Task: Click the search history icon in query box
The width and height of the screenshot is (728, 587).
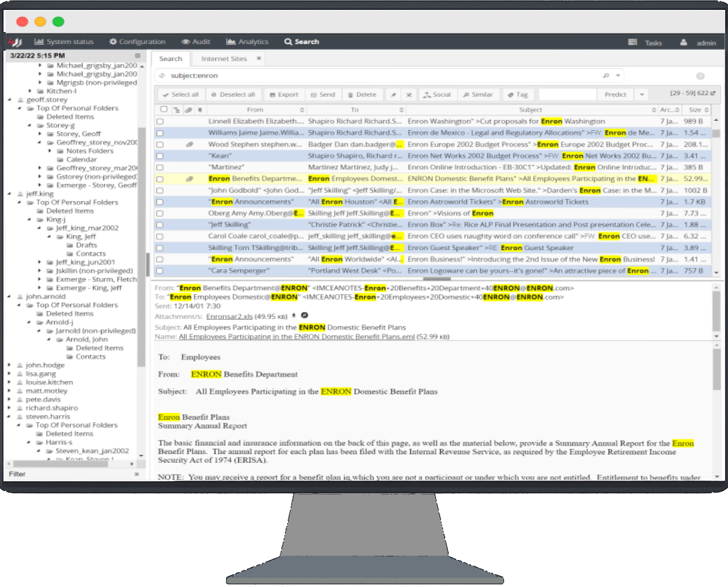Action: (162, 75)
